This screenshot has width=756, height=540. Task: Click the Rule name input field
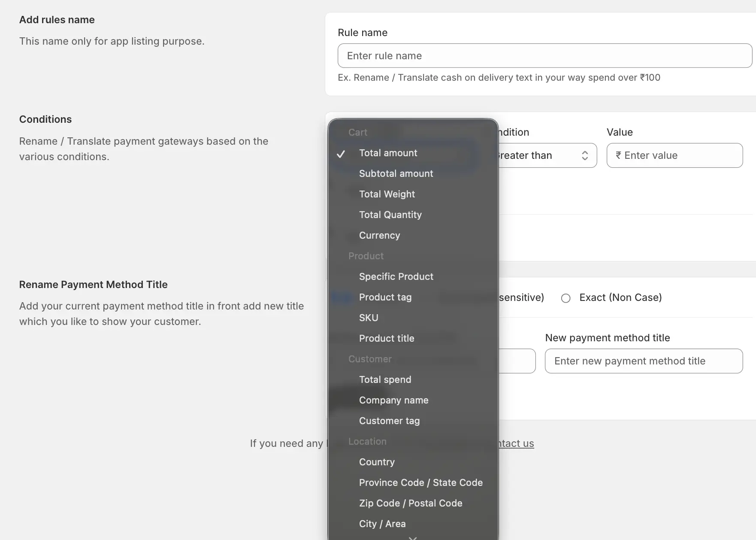point(545,55)
